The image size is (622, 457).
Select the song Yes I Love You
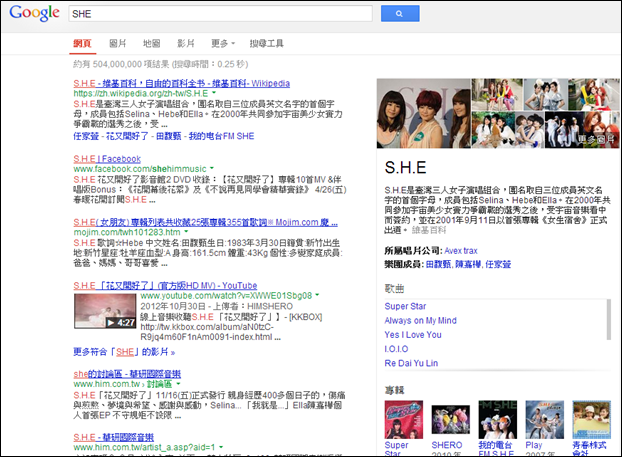[413, 335]
